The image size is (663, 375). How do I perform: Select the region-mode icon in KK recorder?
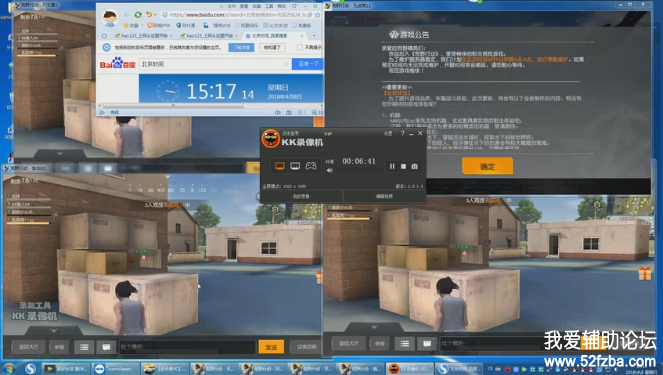(295, 166)
